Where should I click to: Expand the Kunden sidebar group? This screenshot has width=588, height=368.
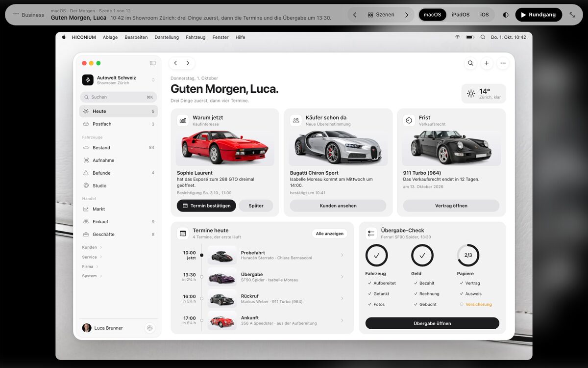pyautogui.click(x=93, y=247)
